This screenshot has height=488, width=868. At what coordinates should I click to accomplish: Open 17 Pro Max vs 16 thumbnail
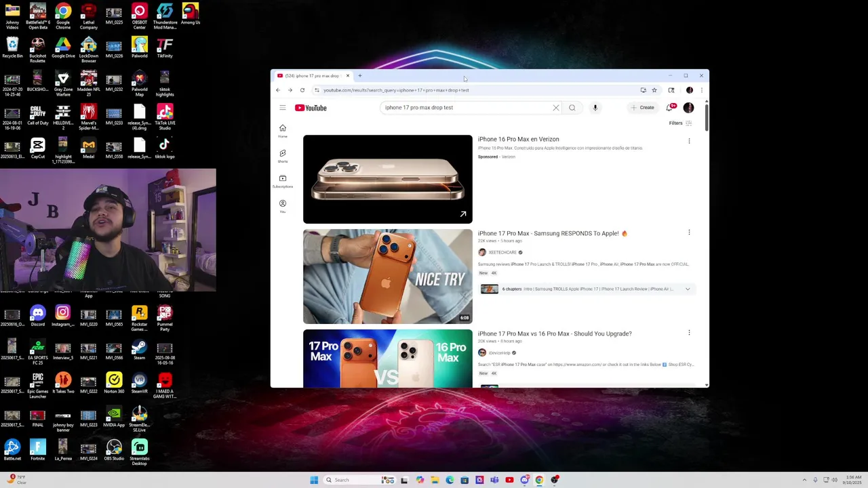pyautogui.click(x=387, y=359)
